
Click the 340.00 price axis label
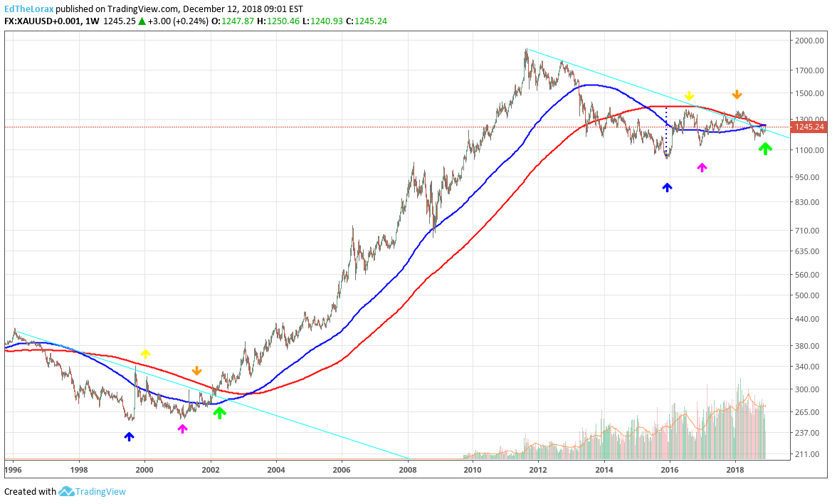[x=809, y=367]
